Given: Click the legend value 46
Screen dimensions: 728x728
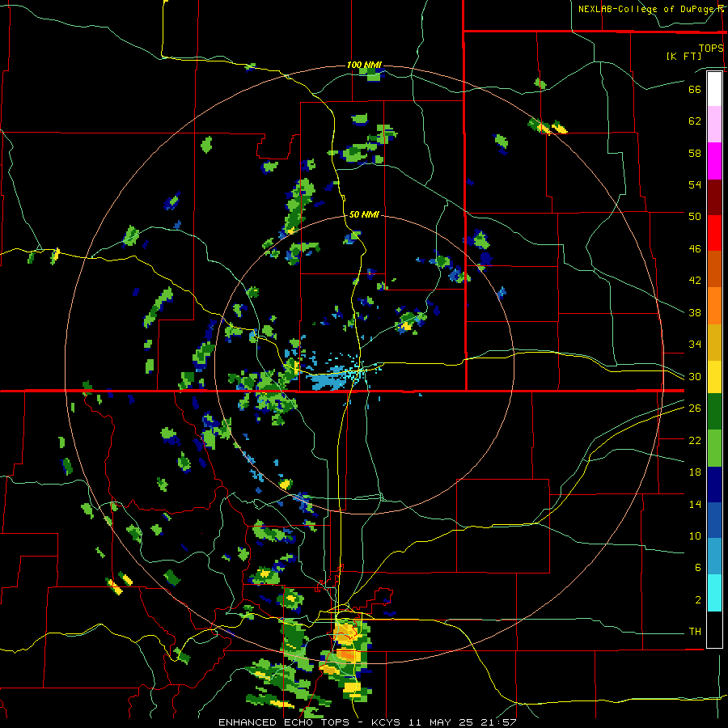Looking at the screenshot, I should [x=695, y=249].
